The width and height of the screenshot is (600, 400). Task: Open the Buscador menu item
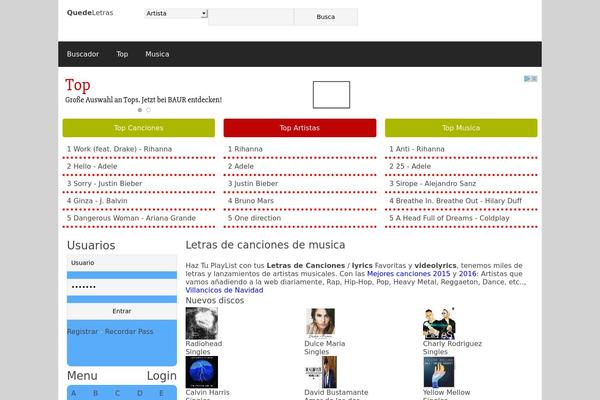tap(83, 54)
